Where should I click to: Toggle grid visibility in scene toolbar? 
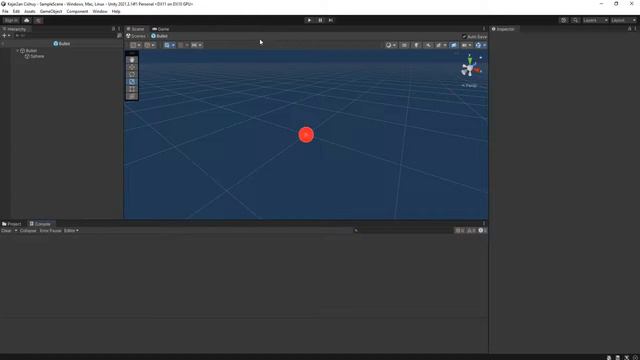[167, 45]
